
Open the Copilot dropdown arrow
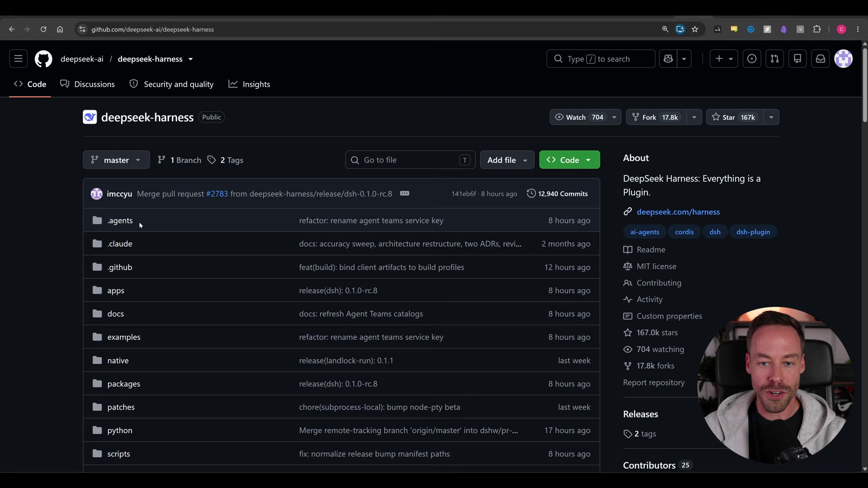pyautogui.click(x=684, y=59)
